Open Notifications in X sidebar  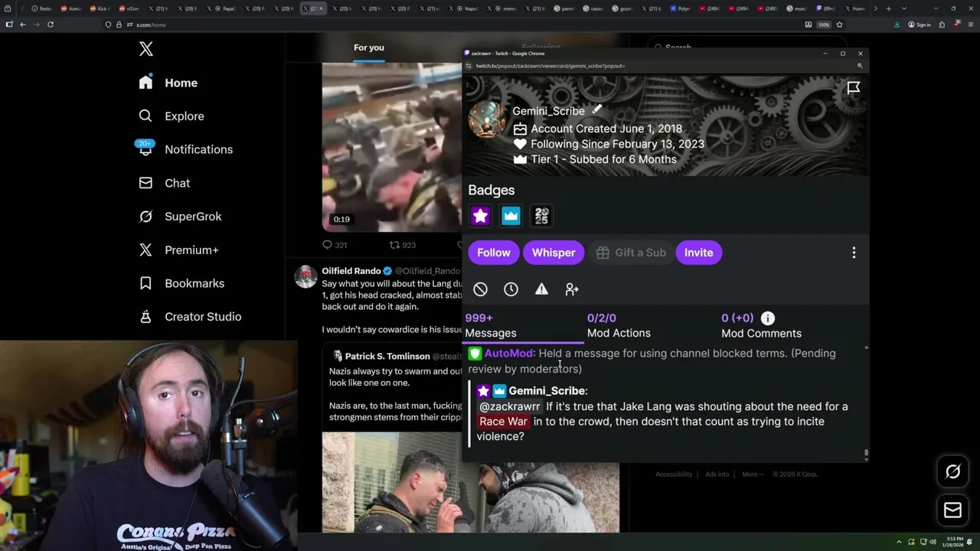point(198,149)
